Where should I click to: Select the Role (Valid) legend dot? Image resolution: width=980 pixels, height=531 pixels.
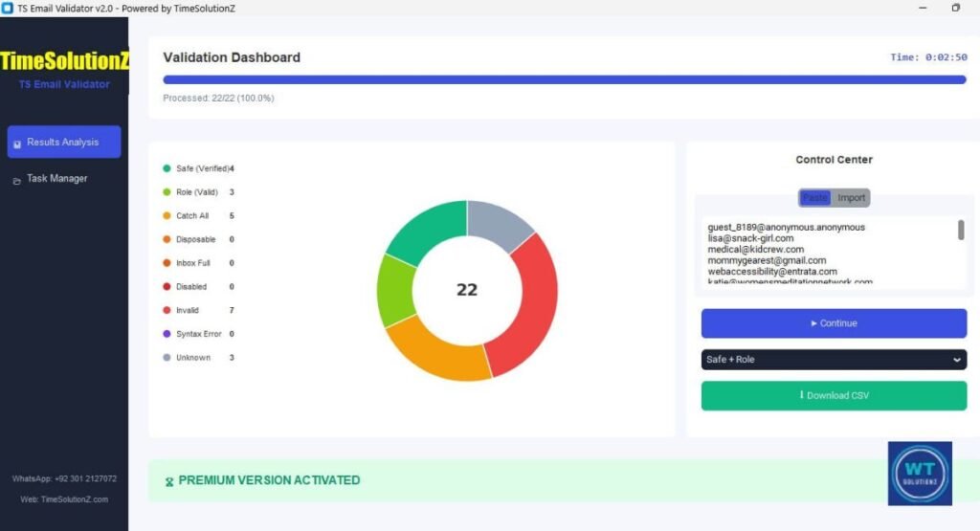coord(167,191)
